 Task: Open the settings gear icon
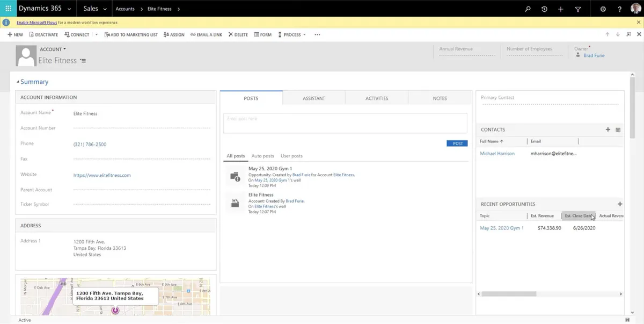(x=603, y=9)
